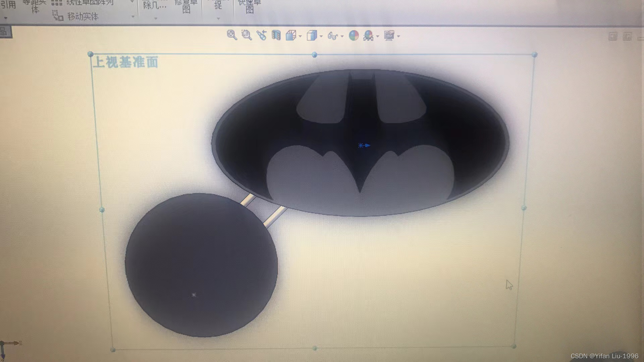Screen dimensions: 644x362
Task: Click the Hide/Show Items glasses icon
Action: coord(332,36)
